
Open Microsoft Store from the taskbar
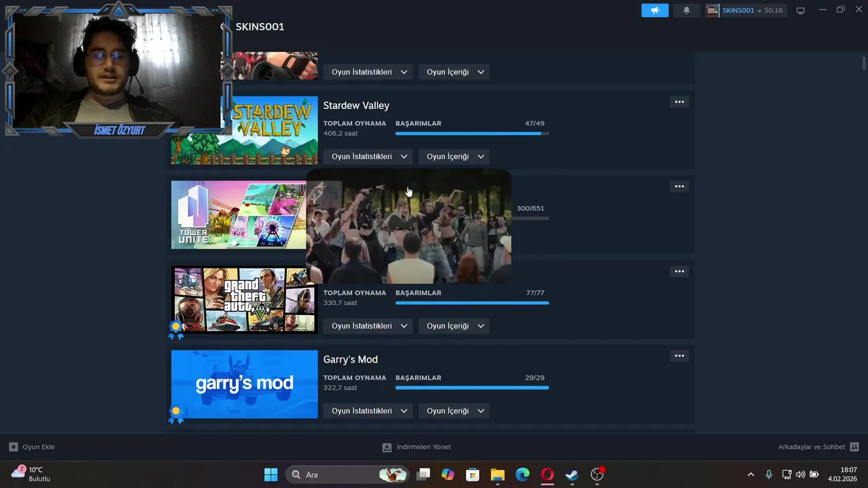tap(473, 474)
